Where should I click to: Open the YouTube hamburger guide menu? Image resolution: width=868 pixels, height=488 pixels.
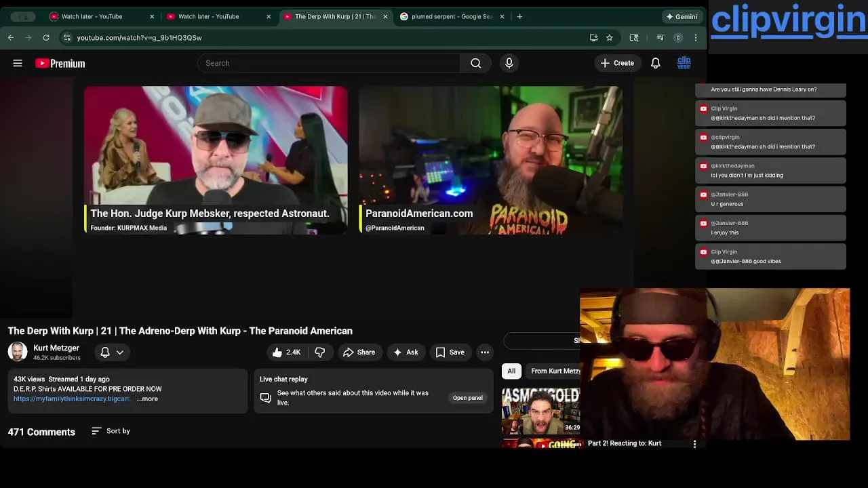[18, 63]
